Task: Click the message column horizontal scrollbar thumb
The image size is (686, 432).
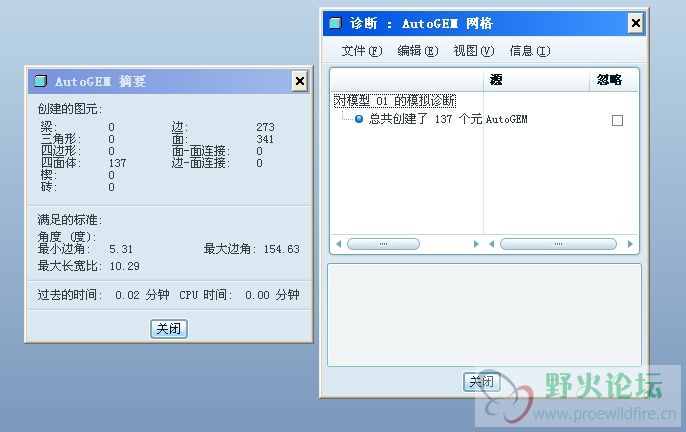Action: [x=383, y=244]
